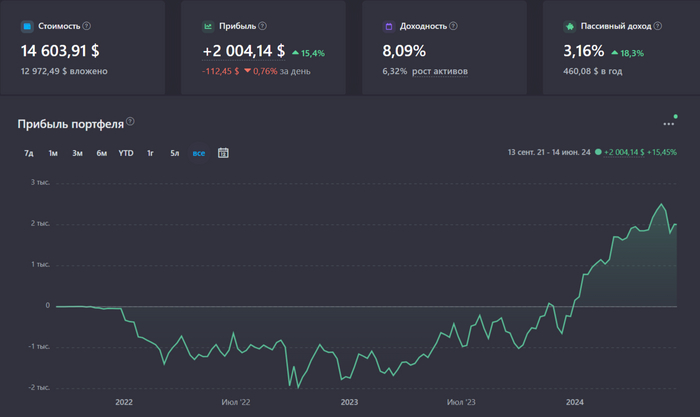The height and width of the screenshot is (417, 700).
Task: Click the green legend dot by date range
Action: pos(598,153)
